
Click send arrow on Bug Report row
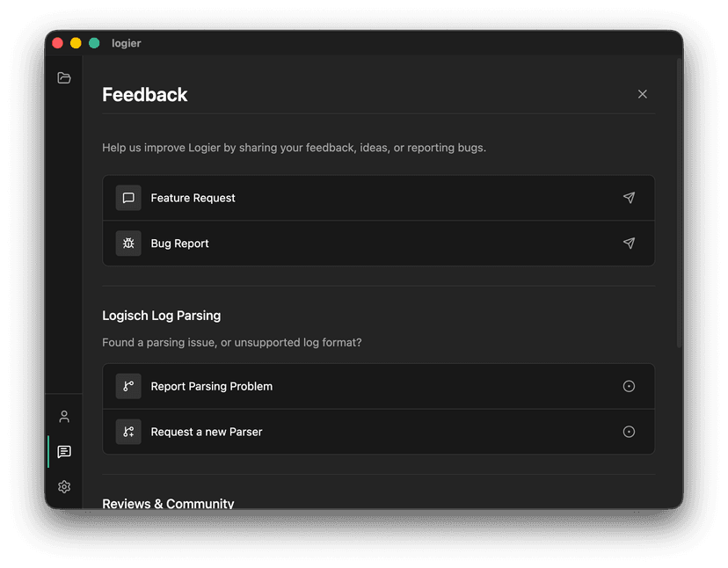[x=629, y=244]
